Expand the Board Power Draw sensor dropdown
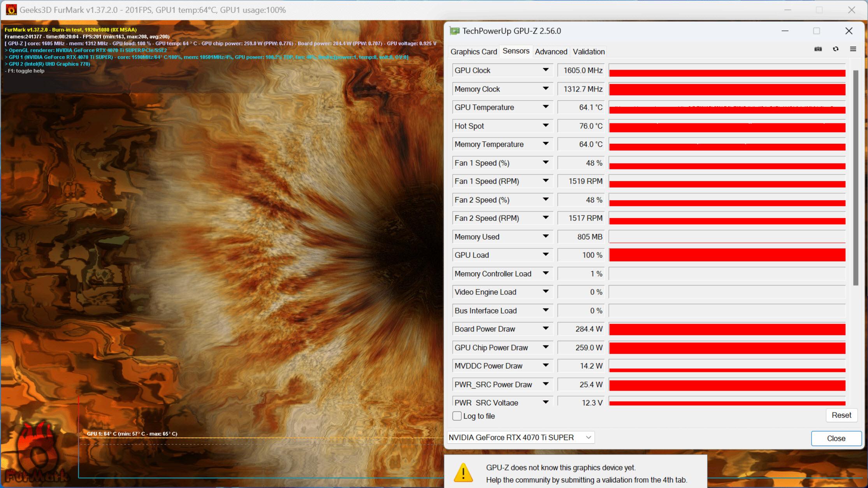Viewport: 868px width, 488px height. click(546, 329)
